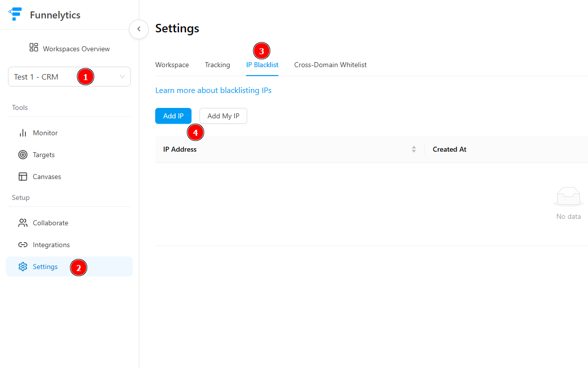Click the Add My IP button
Viewport: 588px width, 368px height.
223,116
